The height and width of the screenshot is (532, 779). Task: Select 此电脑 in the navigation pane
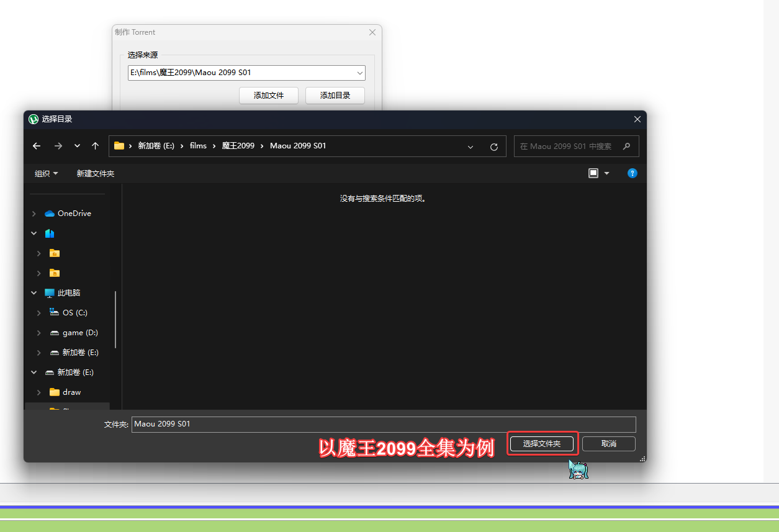click(69, 293)
